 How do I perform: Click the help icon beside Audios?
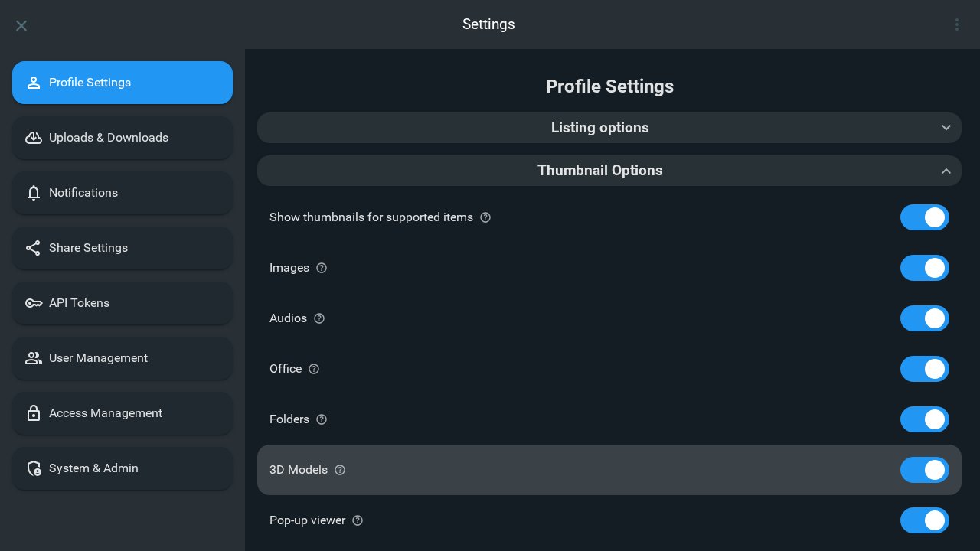click(x=319, y=318)
